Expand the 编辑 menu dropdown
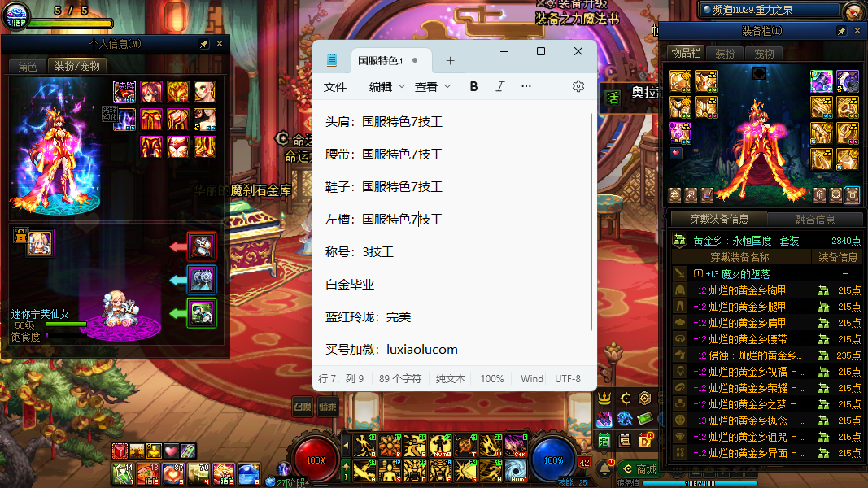 coord(387,86)
